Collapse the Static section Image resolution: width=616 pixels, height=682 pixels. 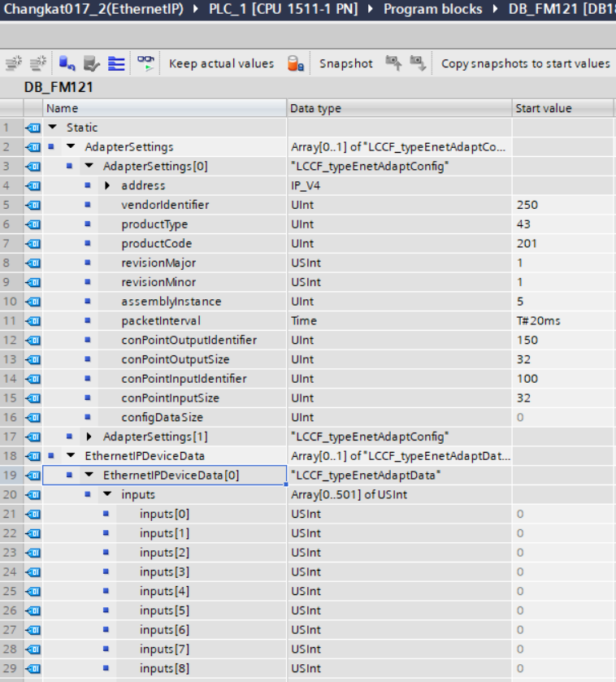53,128
